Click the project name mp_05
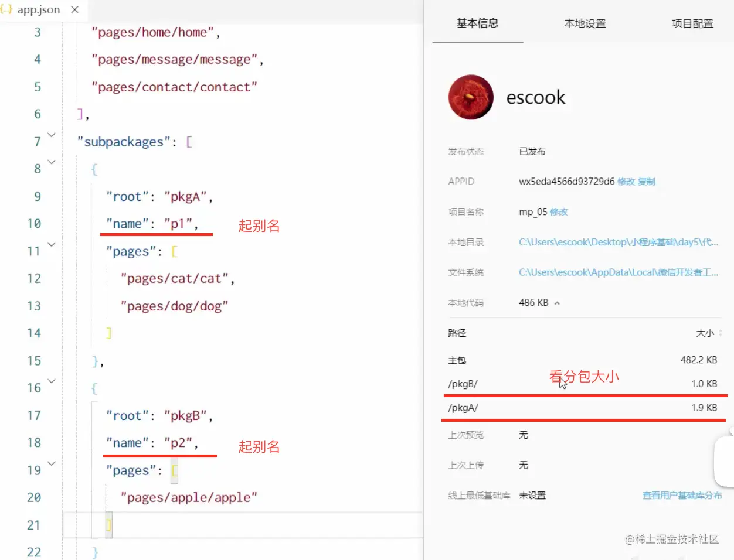 [x=533, y=212]
